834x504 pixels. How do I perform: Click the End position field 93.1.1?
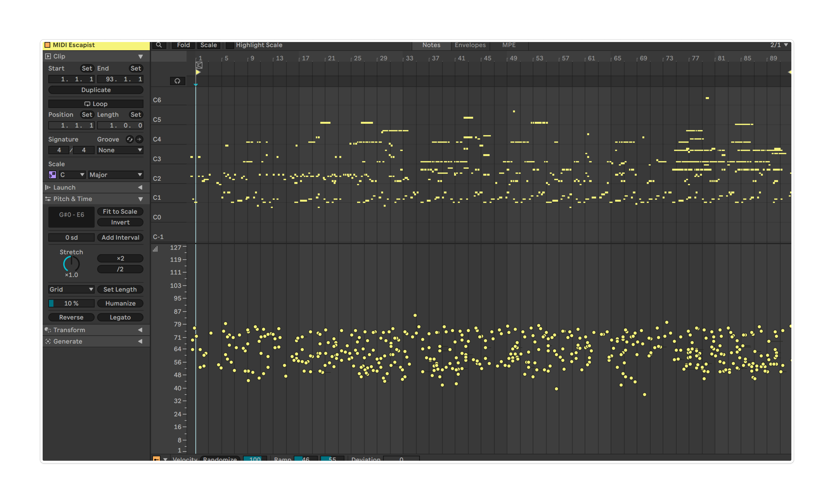click(x=120, y=79)
